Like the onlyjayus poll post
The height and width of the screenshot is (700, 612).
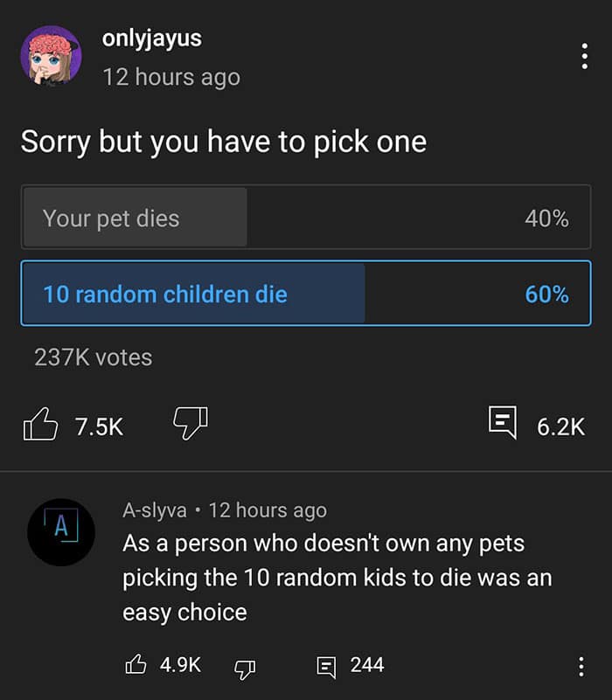click(x=39, y=426)
